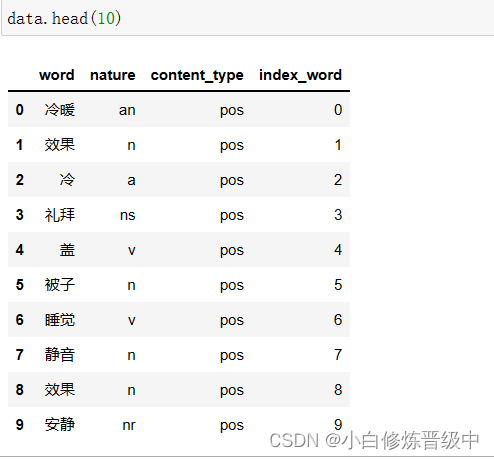Click the 'content_type' column header
The height and width of the screenshot is (460, 494).
[197, 76]
